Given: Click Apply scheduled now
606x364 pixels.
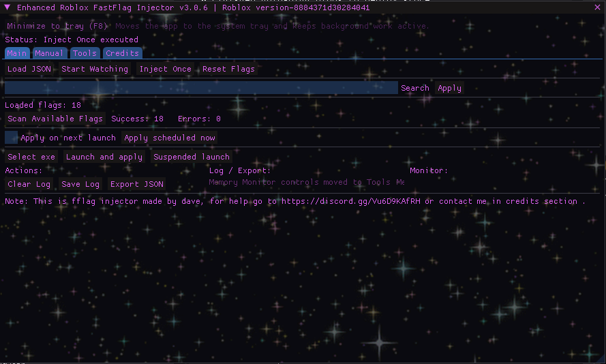Looking at the screenshot, I should click(170, 138).
